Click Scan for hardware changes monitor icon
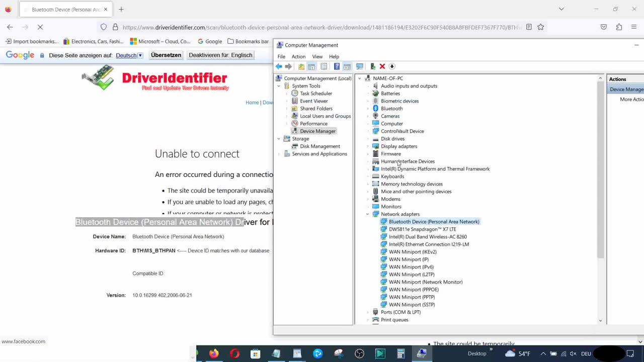 [360, 66]
